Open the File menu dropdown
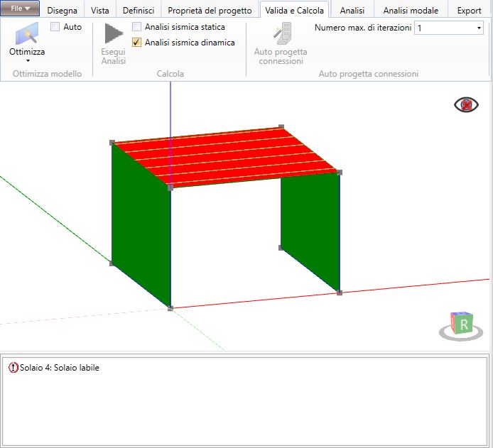This screenshot has height=448, width=493. coord(20,9)
